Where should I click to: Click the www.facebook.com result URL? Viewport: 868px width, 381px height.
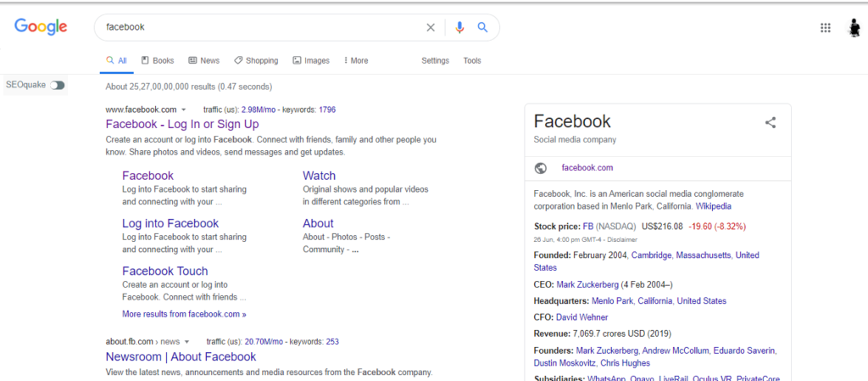(142, 109)
